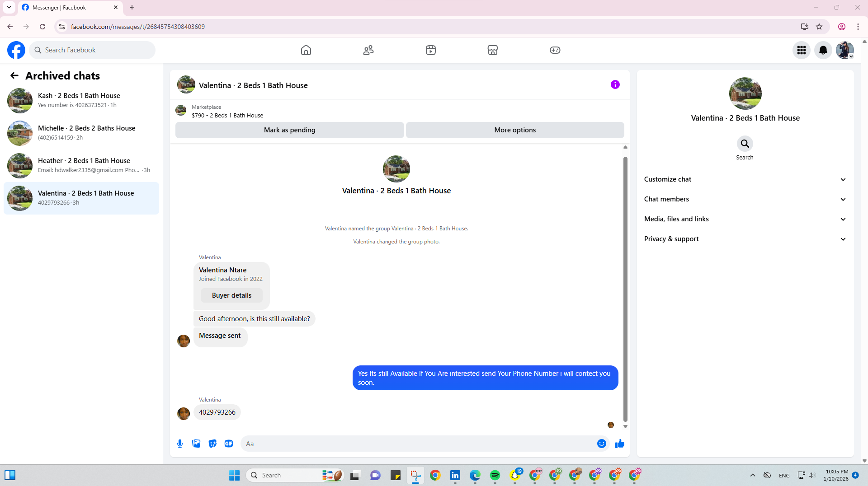Choose a GIF icon
868x486 pixels.
pos(229,444)
